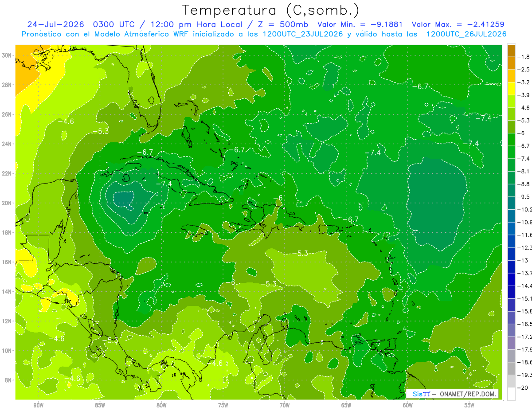The width and height of the screenshot is (532, 411).
Task: Click the "12:00 pm Hora Local" text
Action: (197, 24)
